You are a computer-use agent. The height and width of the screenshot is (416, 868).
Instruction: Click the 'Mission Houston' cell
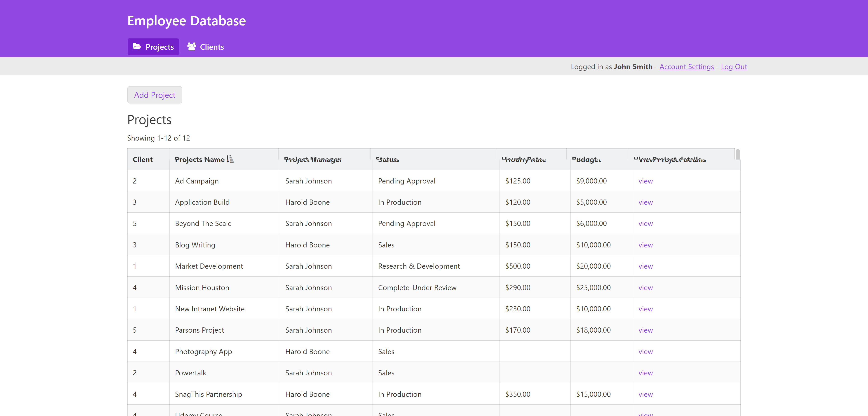(x=224, y=288)
